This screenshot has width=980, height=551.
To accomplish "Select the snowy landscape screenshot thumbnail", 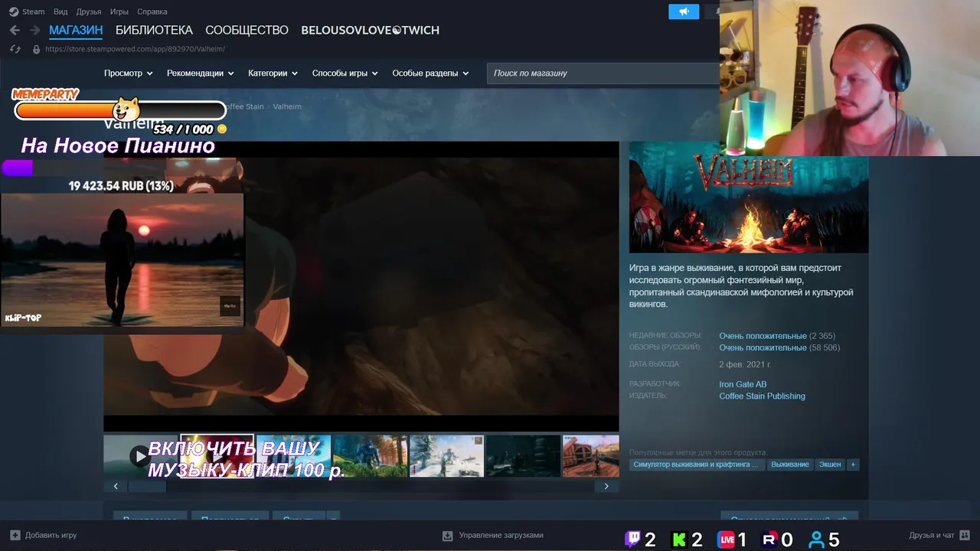I will click(x=446, y=456).
